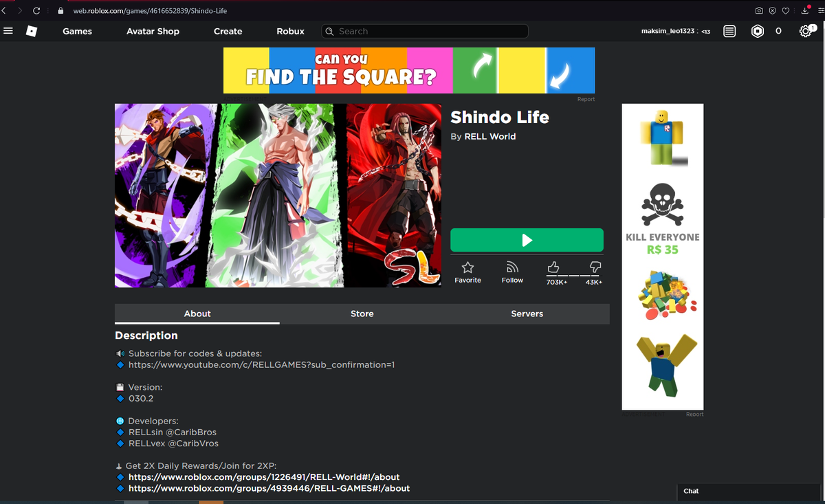Open Games in the top navigation

click(x=77, y=31)
